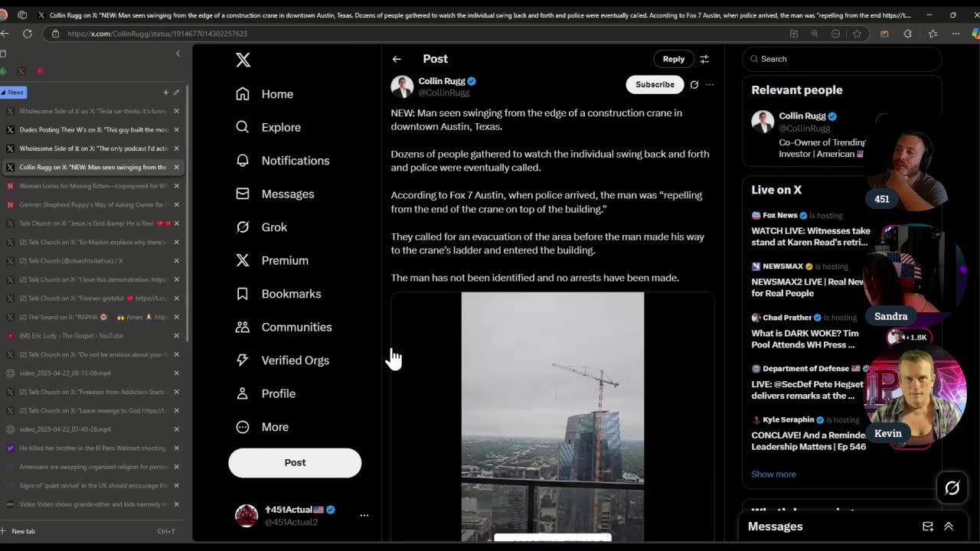
Task: Click the vertical tabs pane scrollbar
Action: (x=188, y=214)
